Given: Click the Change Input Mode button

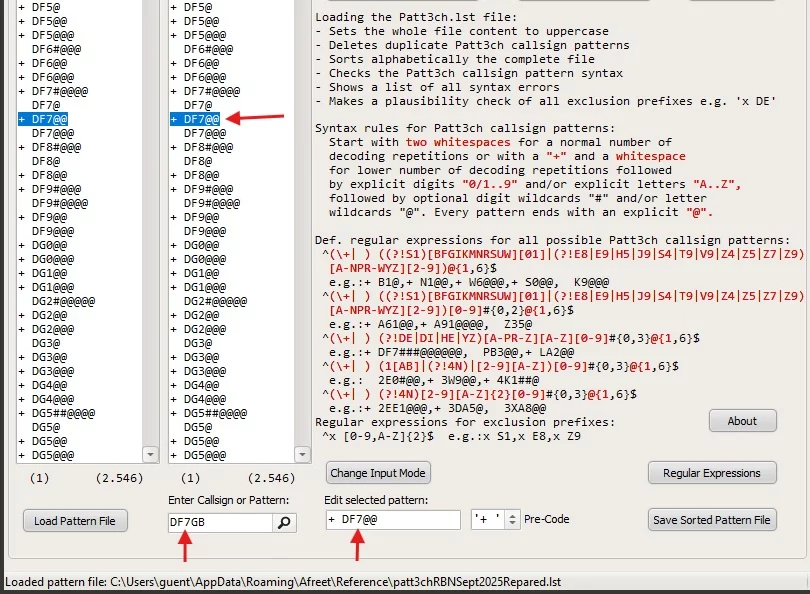Looking at the screenshot, I should tap(379, 473).
